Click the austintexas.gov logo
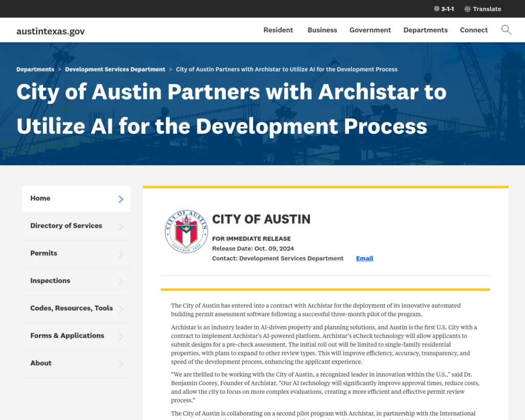525x420 pixels. [50, 31]
